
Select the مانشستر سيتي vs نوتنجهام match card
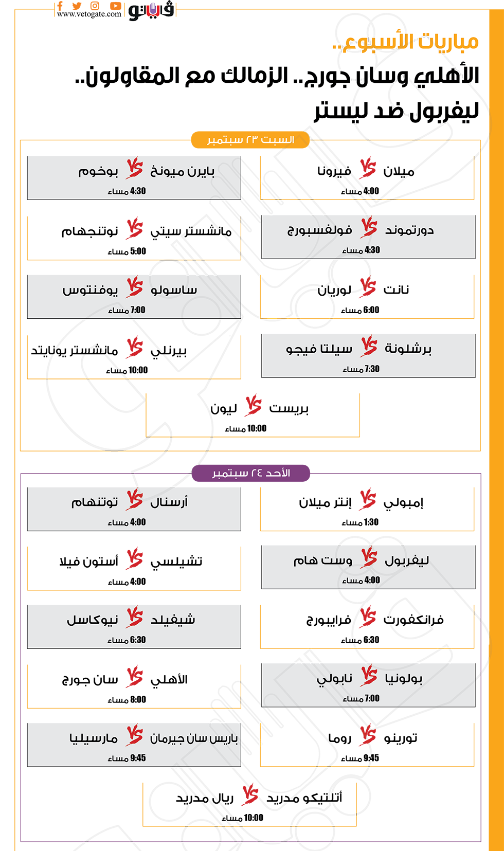click(x=134, y=238)
